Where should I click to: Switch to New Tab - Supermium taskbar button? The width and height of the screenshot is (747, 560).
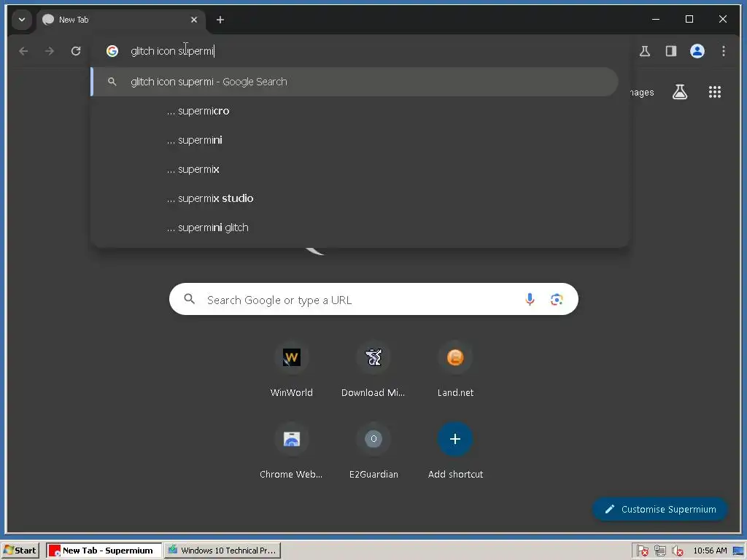[104, 551]
